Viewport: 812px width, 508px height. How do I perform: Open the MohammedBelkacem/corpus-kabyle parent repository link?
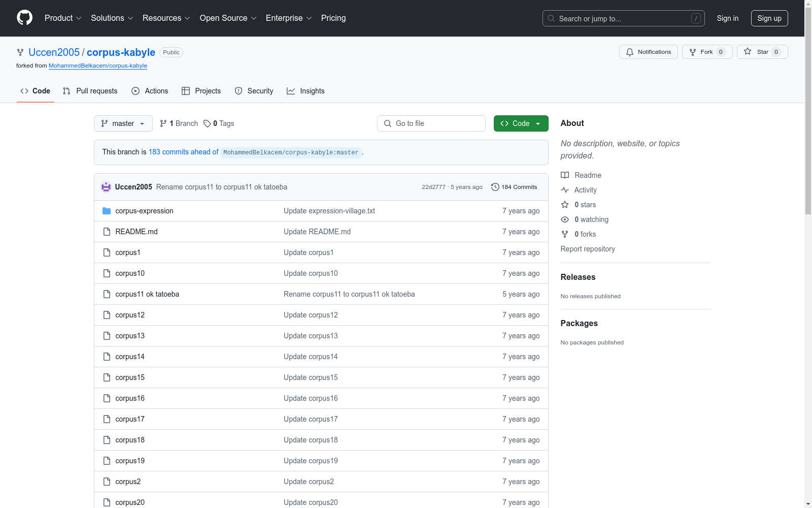tap(98, 66)
